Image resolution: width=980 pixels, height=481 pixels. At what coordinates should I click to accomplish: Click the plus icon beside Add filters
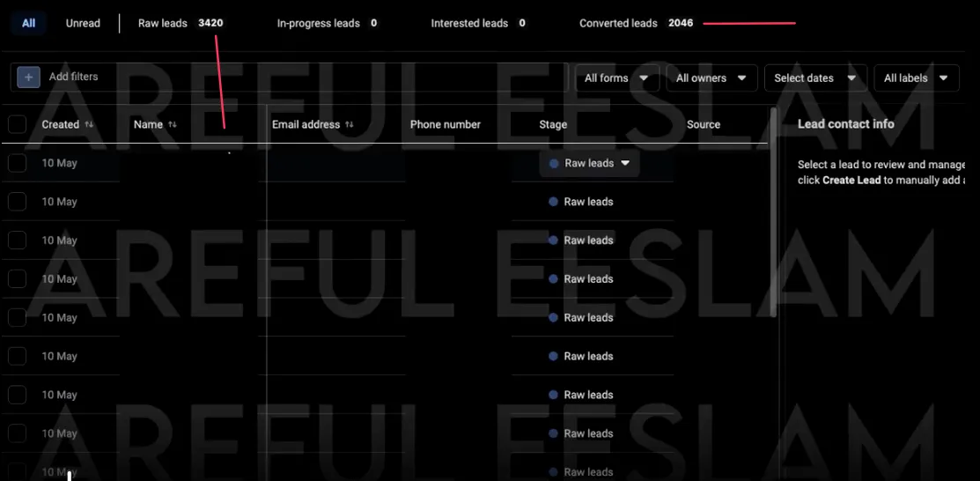coord(29,77)
